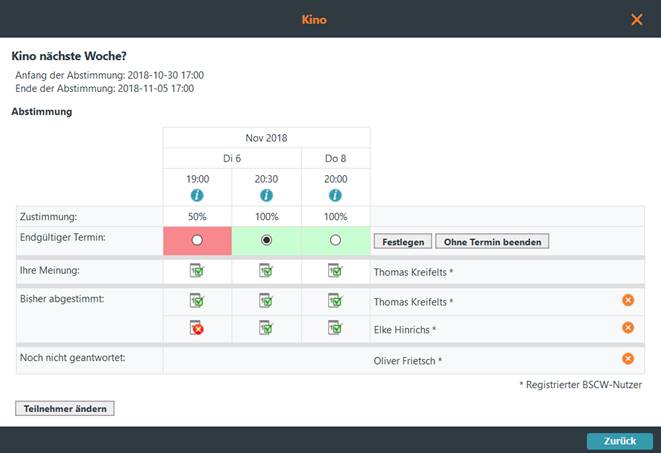Select 19:00 as final date
The width and height of the screenshot is (661, 453).
197,241
